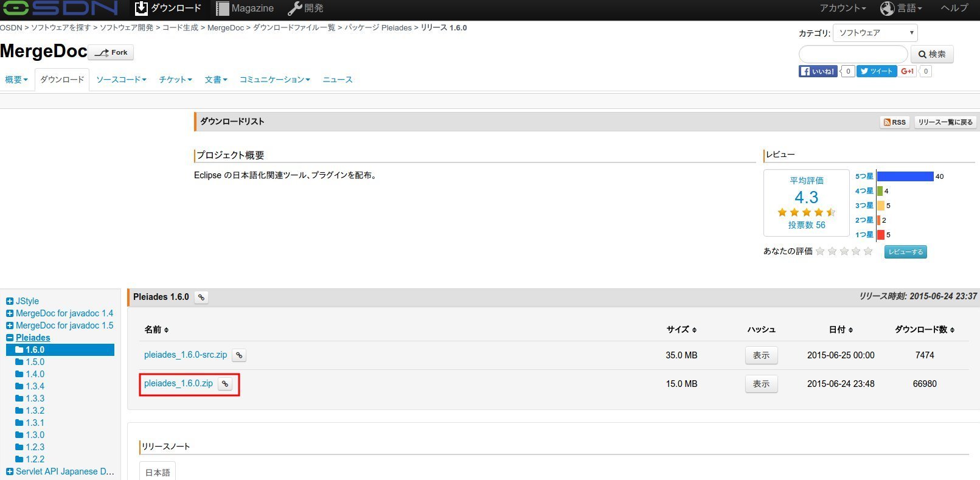Select release folder 1.3.1 in tree
Viewport: 980px width, 480px height.
coord(30,423)
